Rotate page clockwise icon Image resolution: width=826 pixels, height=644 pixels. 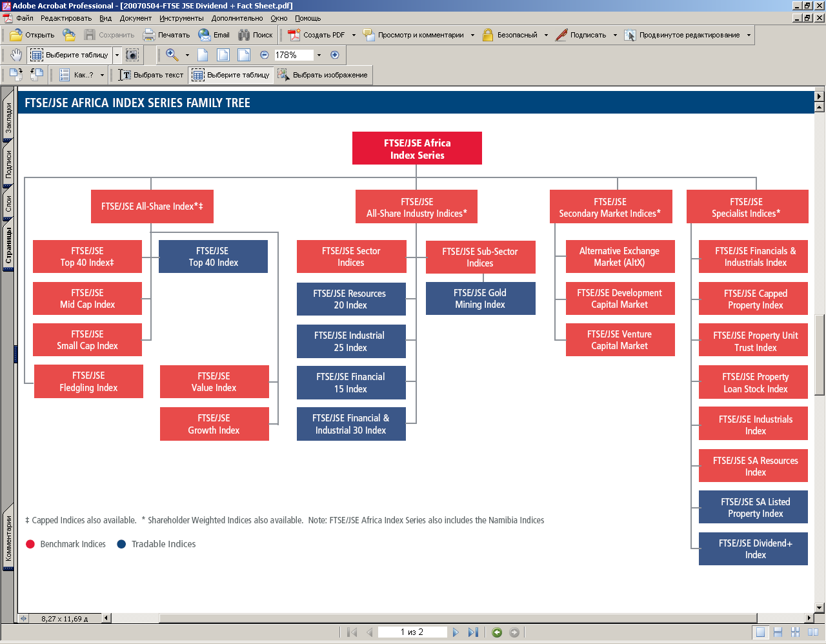[x=16, y=75]
